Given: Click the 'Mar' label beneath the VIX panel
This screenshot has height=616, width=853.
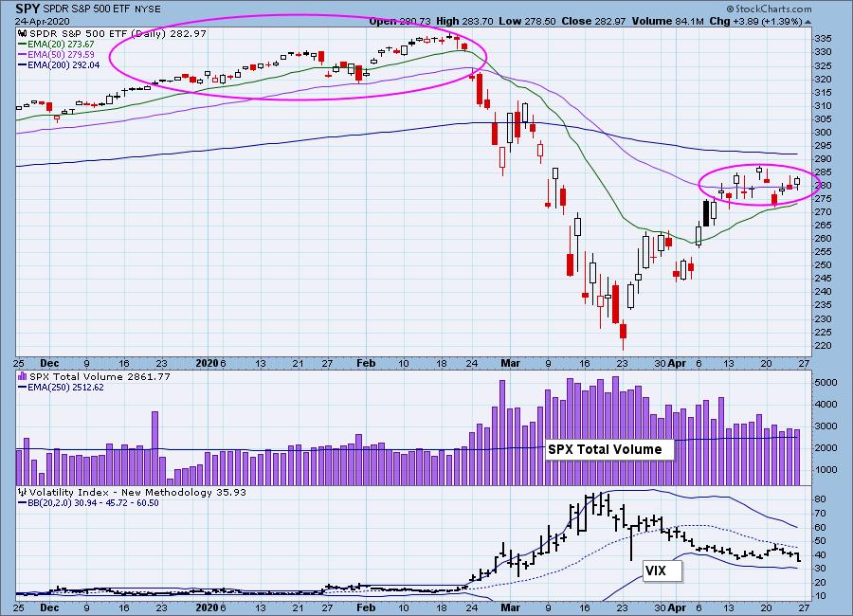Looking at the screenshot, I should pos(510,607).
